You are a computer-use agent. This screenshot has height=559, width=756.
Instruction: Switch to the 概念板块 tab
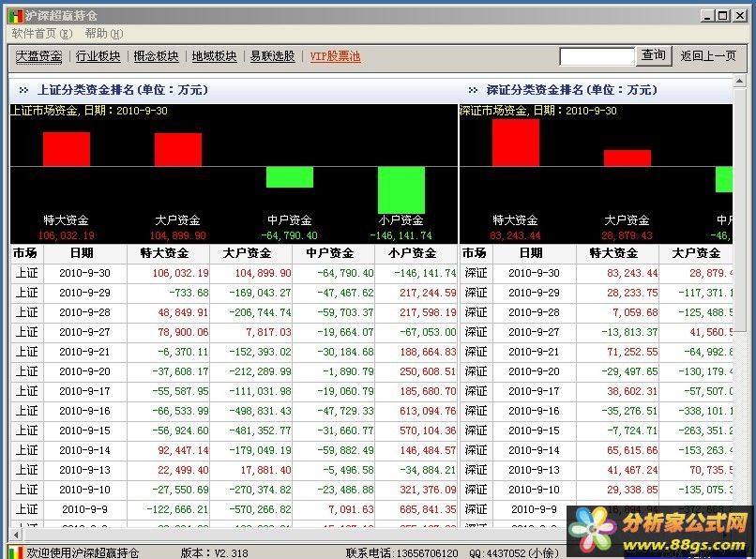157,56
